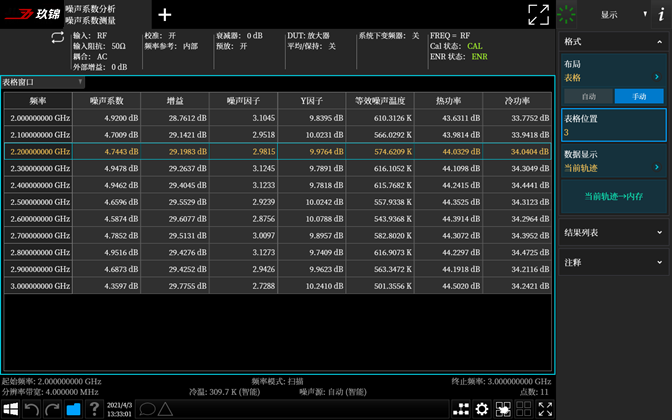The height and width of the screenshot is (420, 672).
Task: Click the 终止频率 3.000000000 GHz readout
Action: tap(501, 381)
